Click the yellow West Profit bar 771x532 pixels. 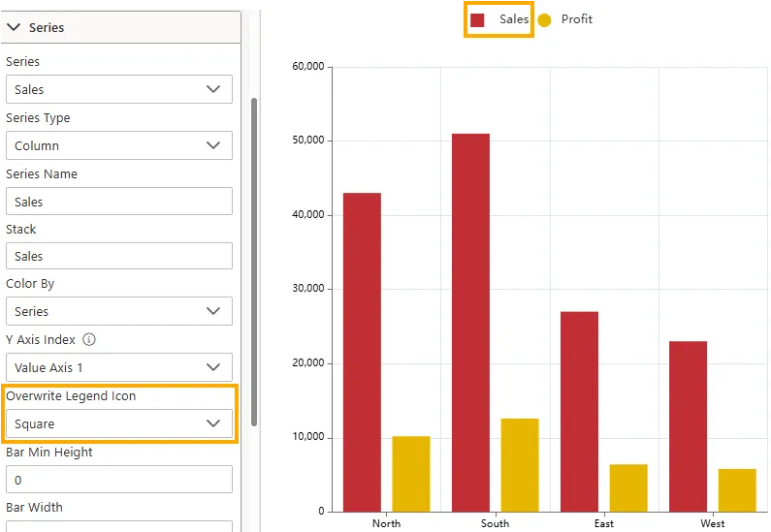click(737, 490)
